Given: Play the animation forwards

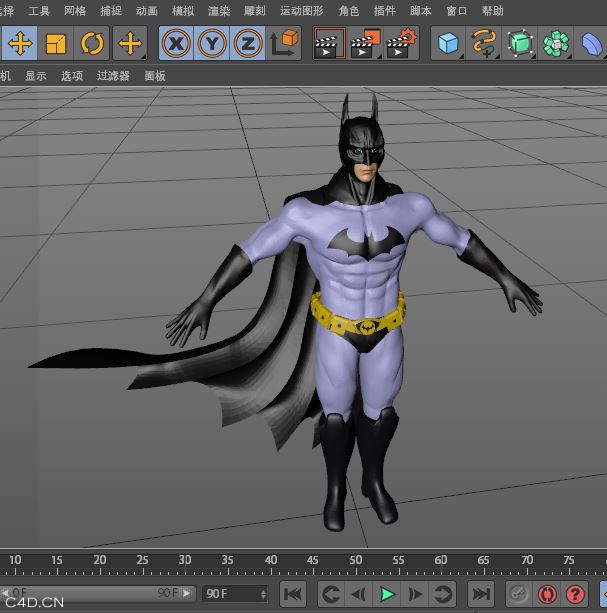Looking at the screenshot, I should pyautogui.click(x=387, y=594).
